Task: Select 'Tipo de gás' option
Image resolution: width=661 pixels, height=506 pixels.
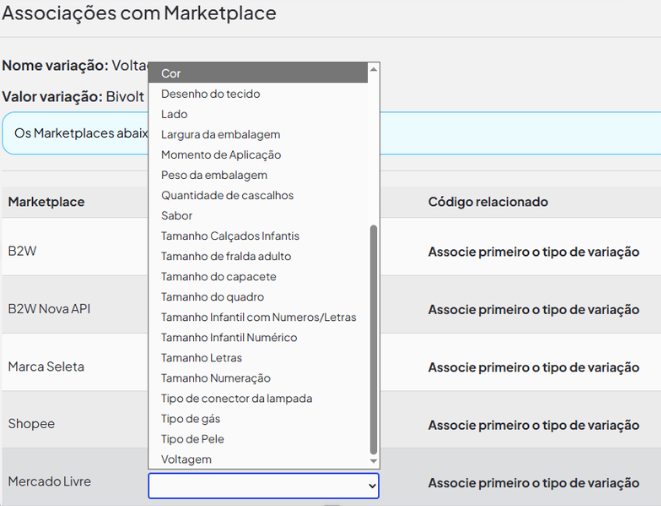Action: point(190,419)
